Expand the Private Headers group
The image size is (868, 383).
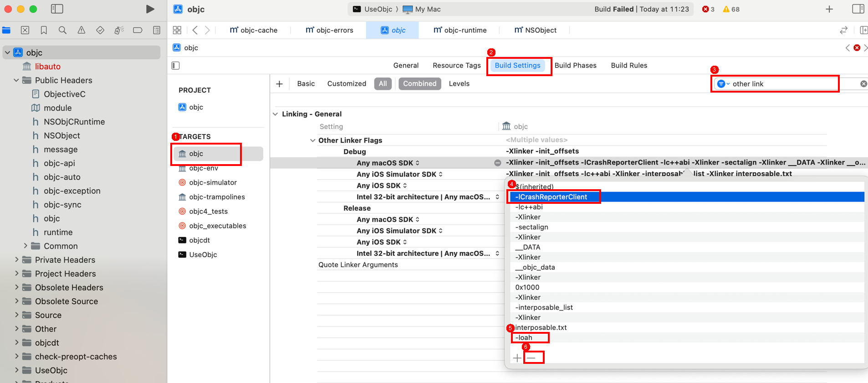point(16,260)
